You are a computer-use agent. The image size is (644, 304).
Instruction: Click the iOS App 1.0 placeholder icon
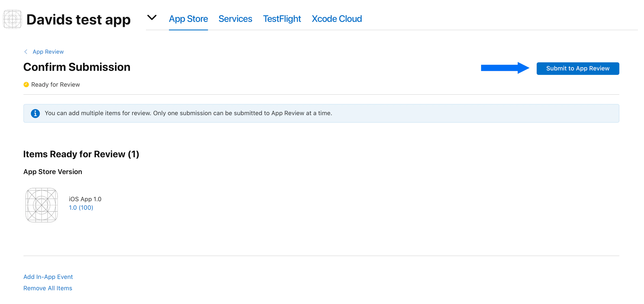[x=41, y=205]
